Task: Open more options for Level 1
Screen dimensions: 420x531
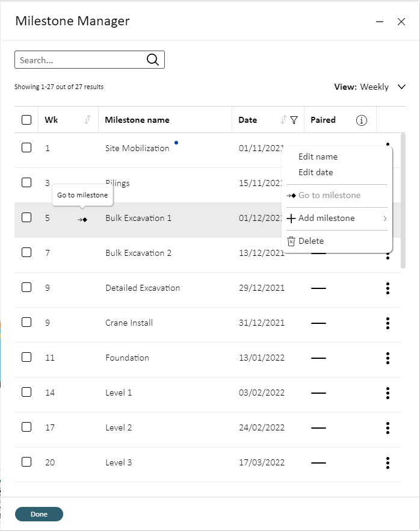Action: [388, 393]
